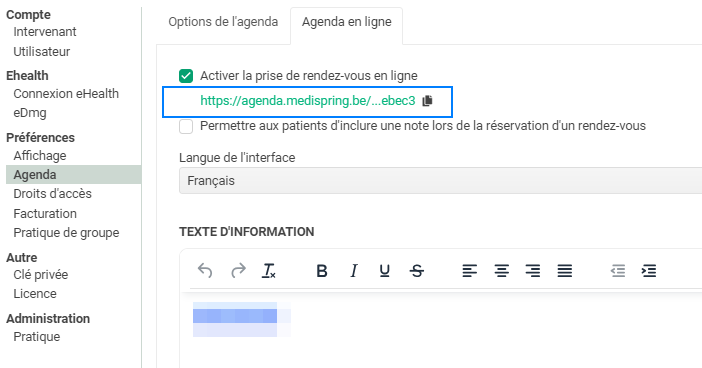Select the Agenda en ligne tab
Image resolution: width=702 pixels, height=368 pixels.
347,22
